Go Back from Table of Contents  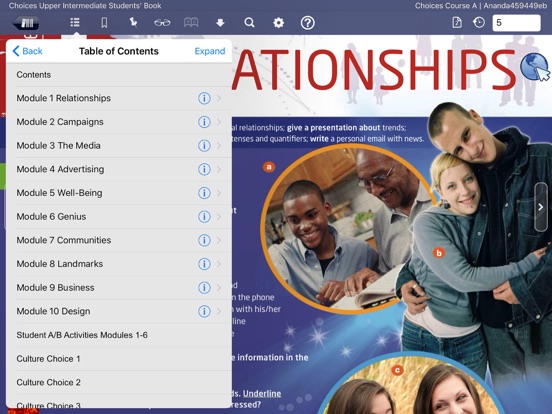27,51
